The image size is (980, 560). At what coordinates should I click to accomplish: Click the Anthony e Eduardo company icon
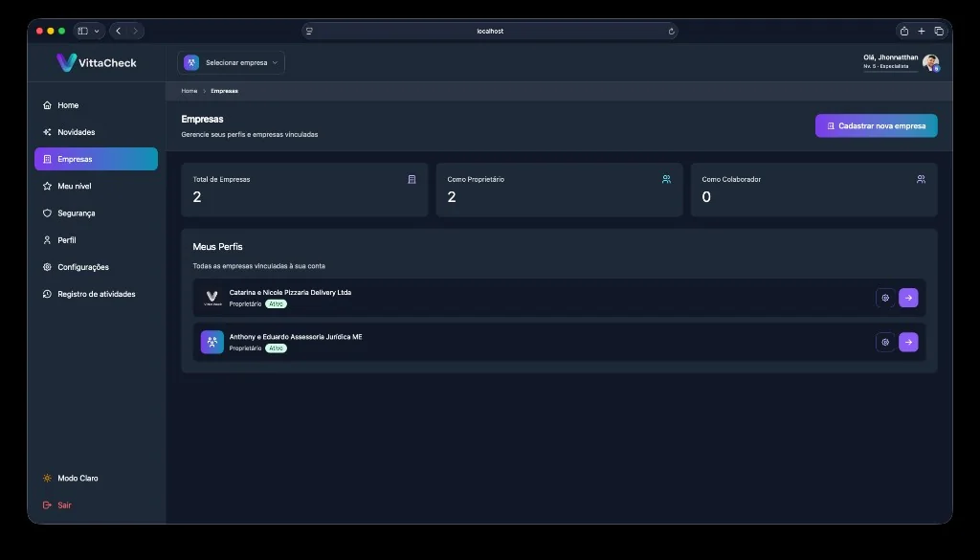pyautogui.click(x=212, y=343)
